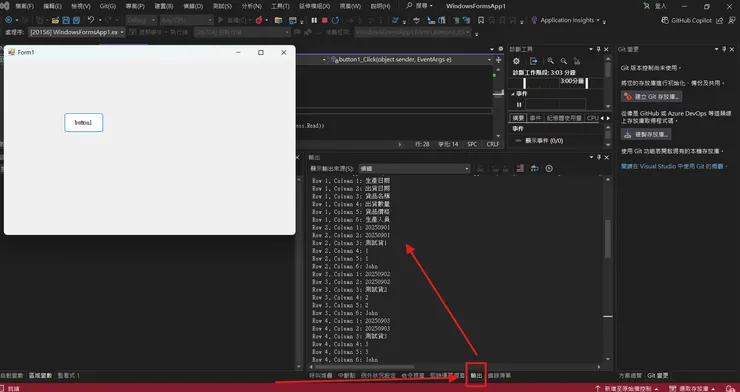The height and width of the screenshot is (392, 740).
Task: Click the diagnostic tools export session icon
Action: pyautogui.click(x=533, y=61)
